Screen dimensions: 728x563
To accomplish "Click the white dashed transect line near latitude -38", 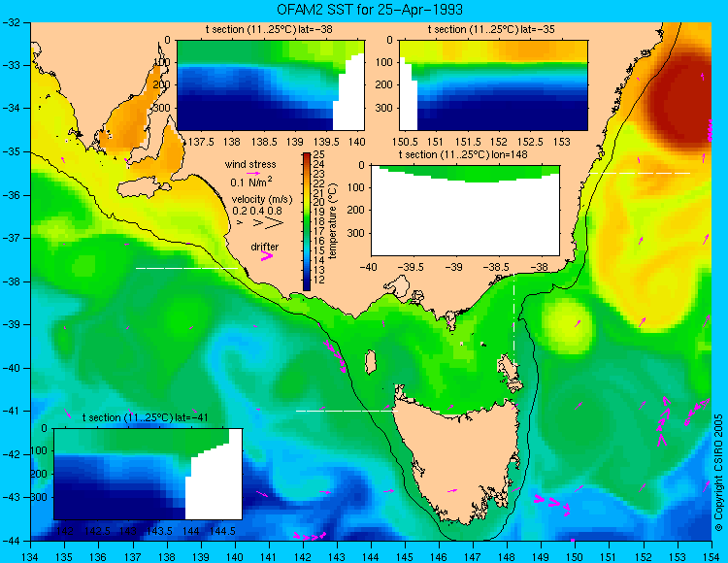I will pyautogui.click(x=186, y=268).
